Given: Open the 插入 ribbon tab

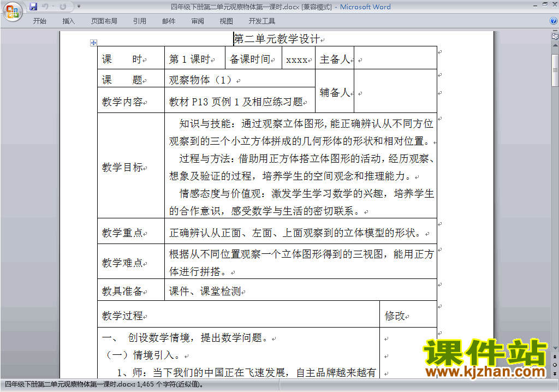Looking at the screenshot, I should click(68, 21).
